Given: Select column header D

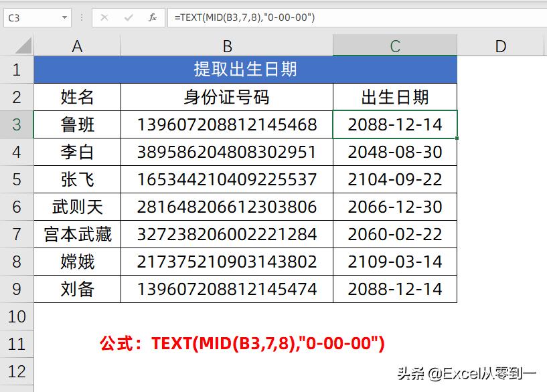Looking at the screenshot, I should pos(499,45).
